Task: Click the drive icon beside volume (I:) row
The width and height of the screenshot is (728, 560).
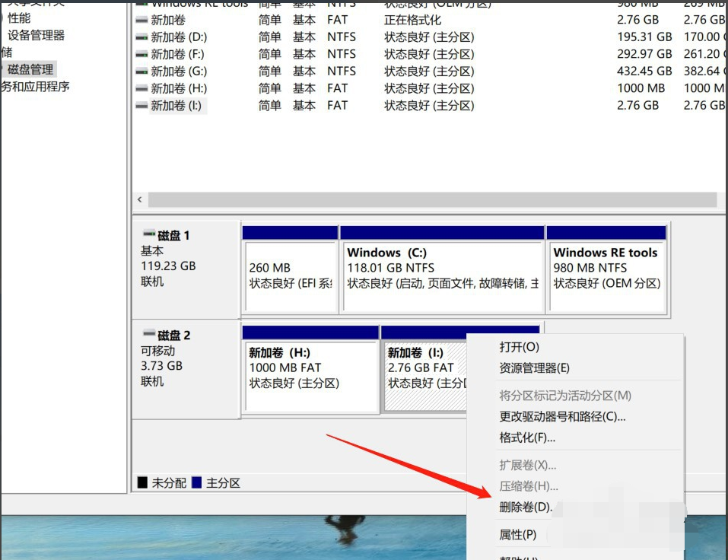Action: (141, 106)
